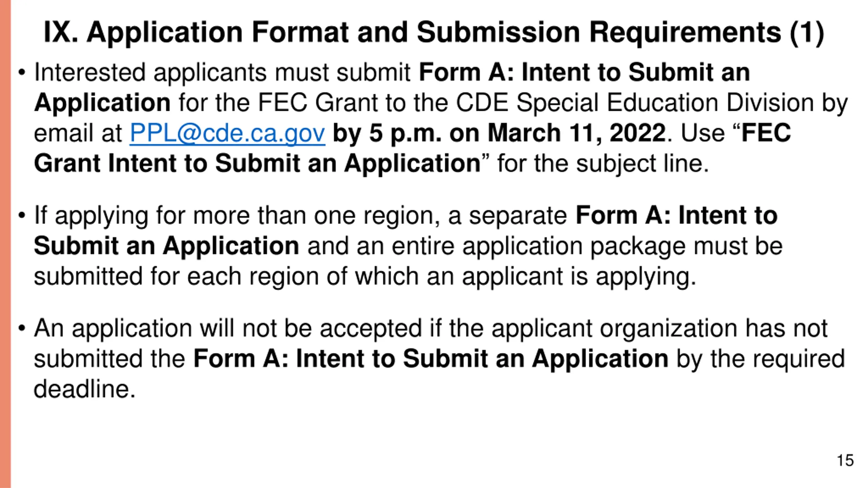Select the bullet marker before "If applying"
The width and height of the screenshot is (868, 488).
pyautogui.click(x=22, y=216)
